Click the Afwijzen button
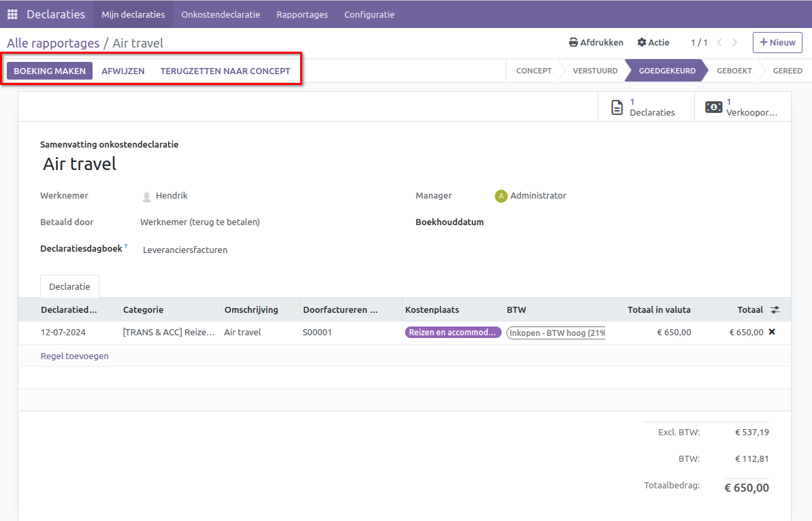The width and height of the screenshot is (812, 521). [x=123, y=71]
